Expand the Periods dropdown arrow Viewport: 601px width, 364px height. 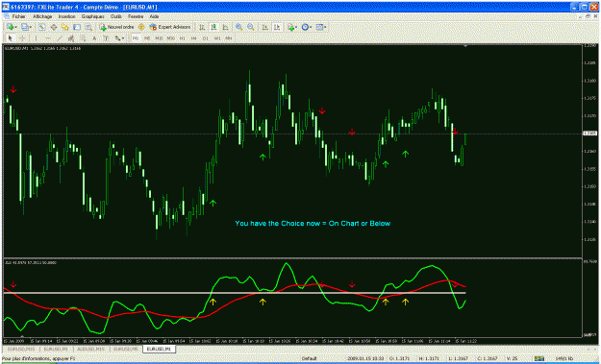click(x=311, y=27)
